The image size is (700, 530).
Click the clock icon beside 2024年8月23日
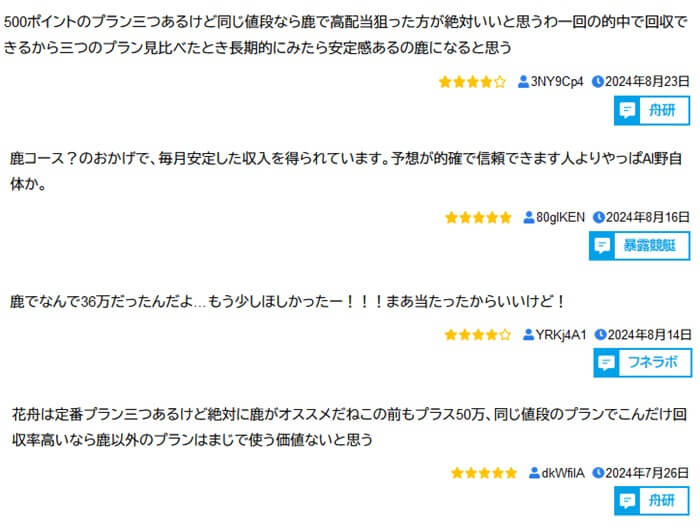(x=598, y=82)
